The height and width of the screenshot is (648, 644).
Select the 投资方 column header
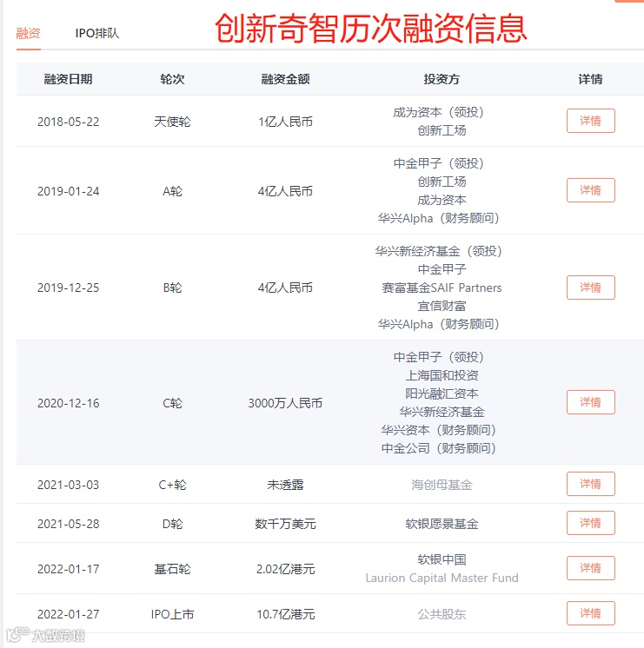click(x=442, y=79)
